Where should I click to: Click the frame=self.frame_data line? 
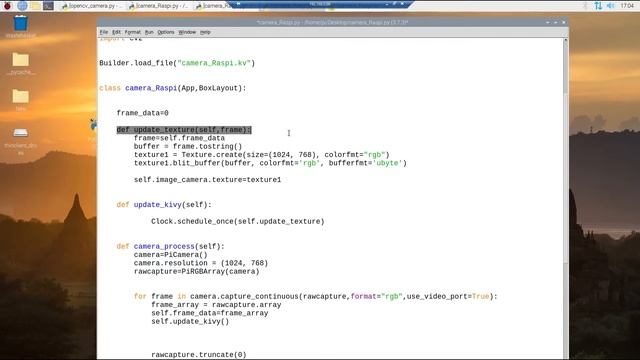coord(179,138)
